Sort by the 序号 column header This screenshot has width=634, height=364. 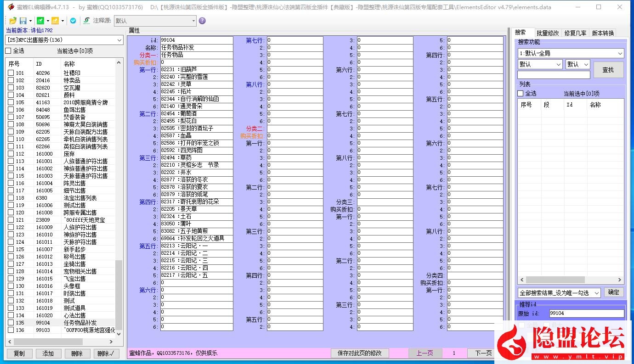pos(14,64)
